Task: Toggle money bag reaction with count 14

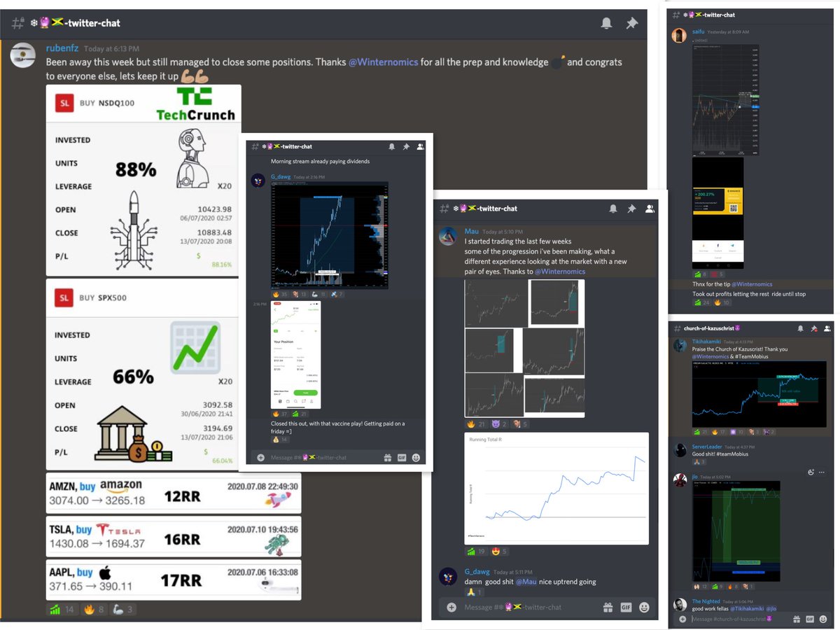Action: [x=279, y=440]
